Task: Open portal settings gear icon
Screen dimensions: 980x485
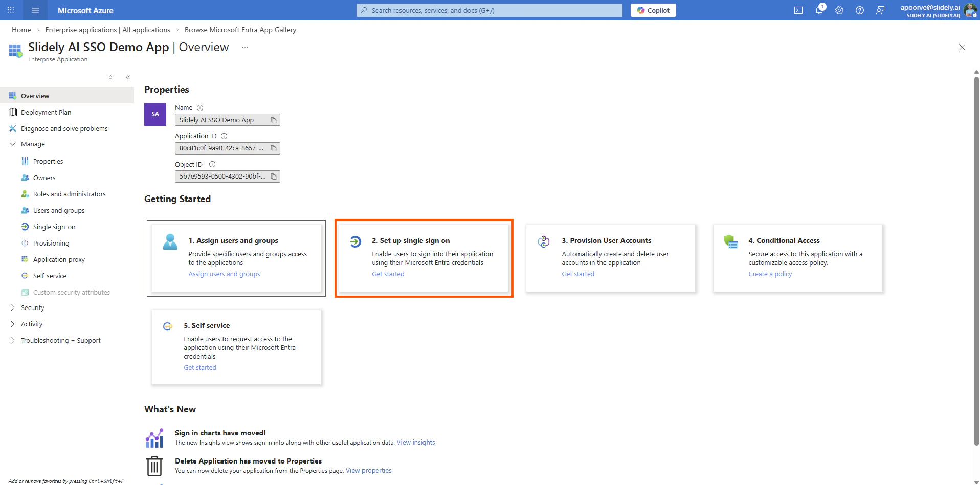Action: pyautogui.click(x=839, y=10)
